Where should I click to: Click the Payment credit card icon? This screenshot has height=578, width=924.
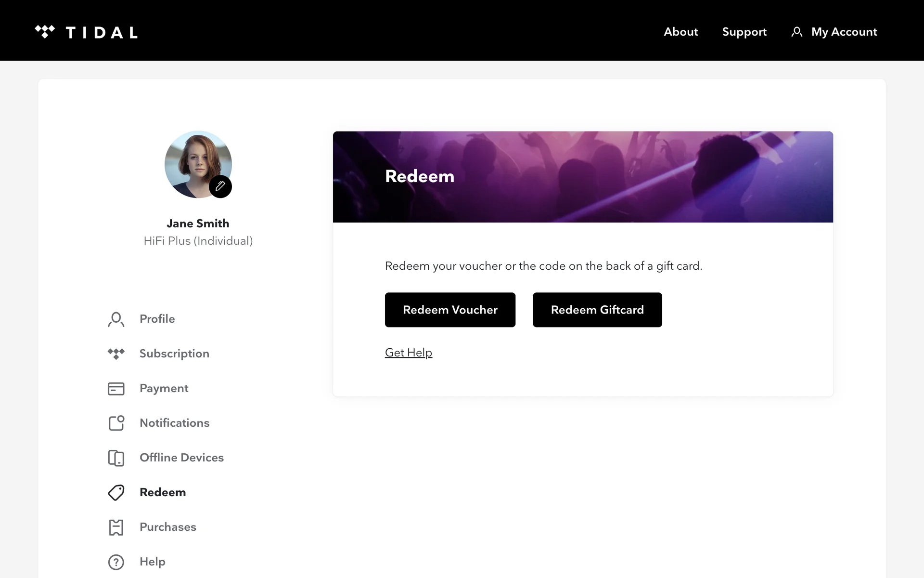(x=116, y=389)
